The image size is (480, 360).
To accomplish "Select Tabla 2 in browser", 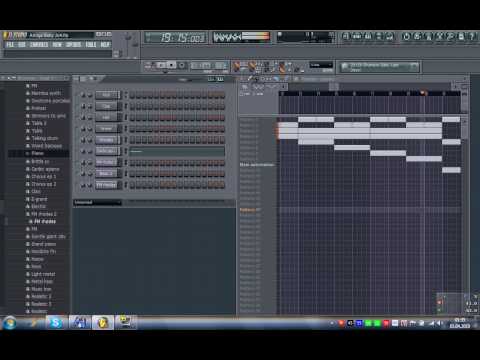I will (39, 123).
